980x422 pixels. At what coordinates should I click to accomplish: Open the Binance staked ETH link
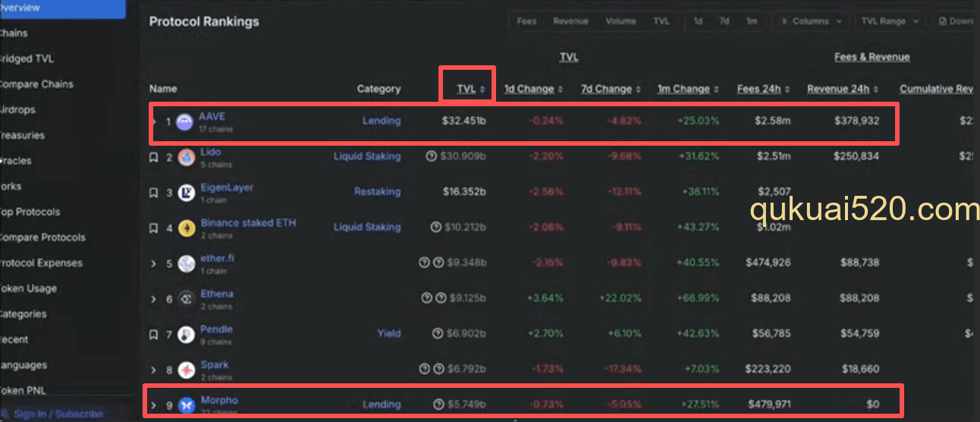(248, 223)
